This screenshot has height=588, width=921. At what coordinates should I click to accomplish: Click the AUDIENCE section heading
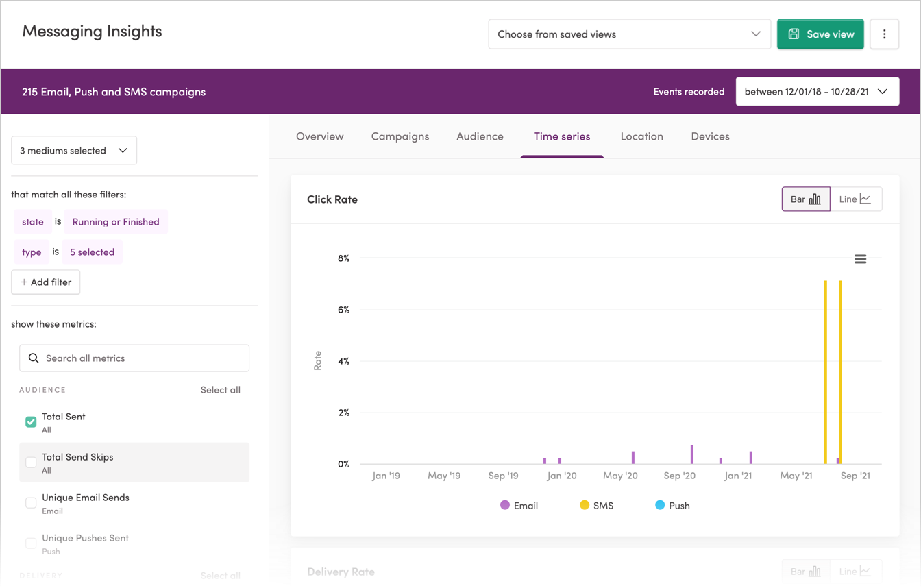click(x=42, y=389)
